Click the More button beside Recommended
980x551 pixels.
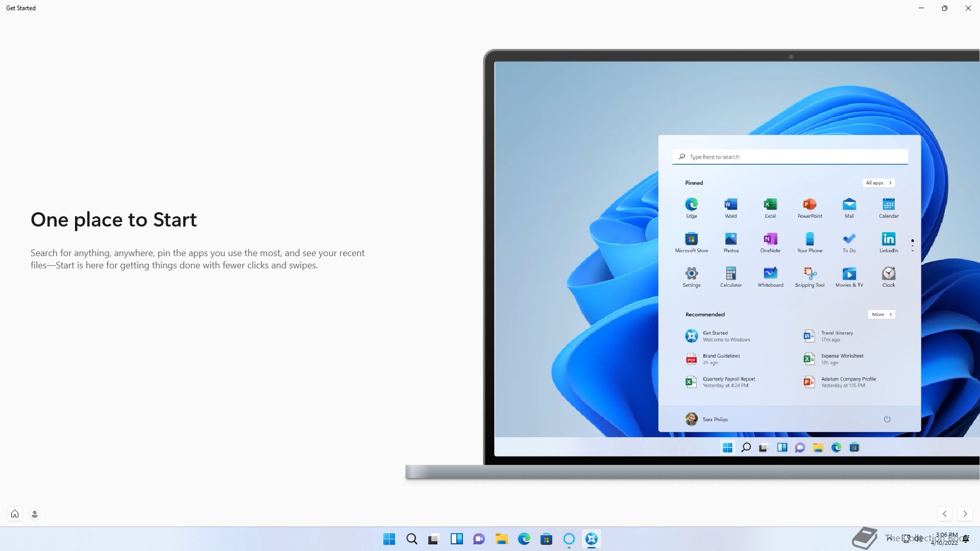[x=881, y=314]
